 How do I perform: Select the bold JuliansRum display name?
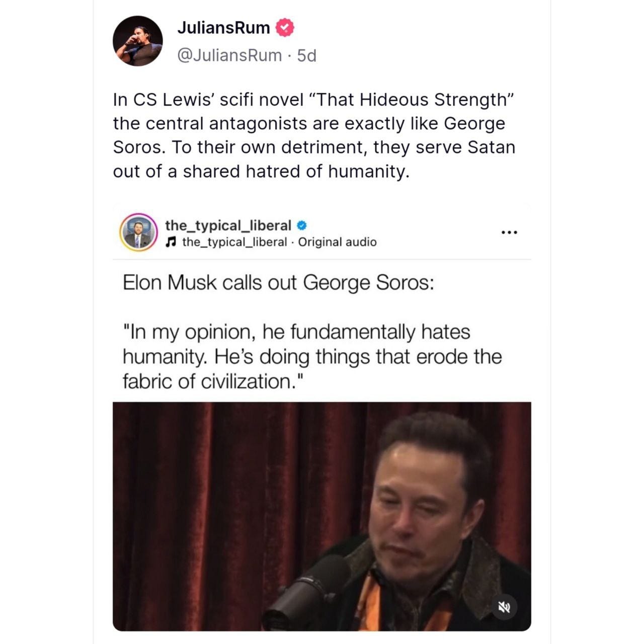[223, 28]
